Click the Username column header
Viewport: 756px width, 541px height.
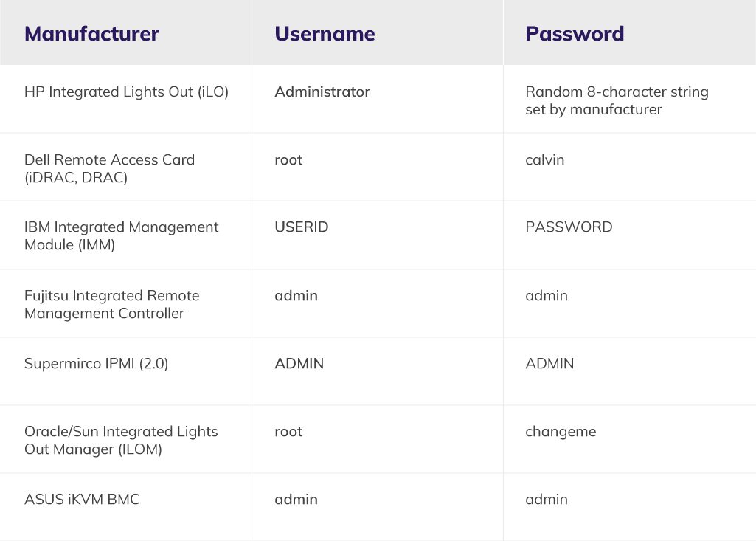325,34
